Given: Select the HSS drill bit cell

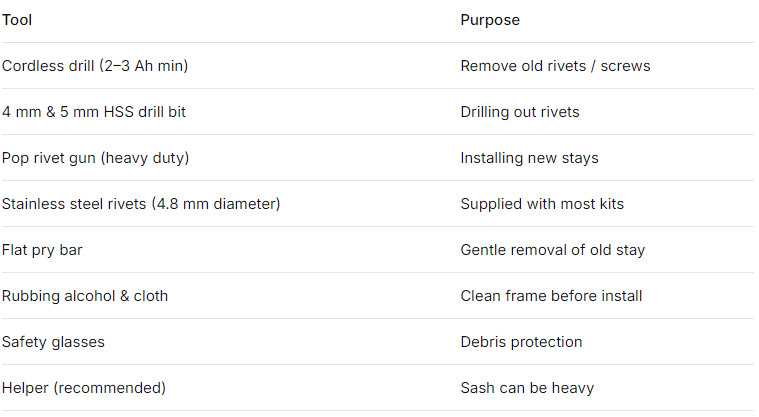Looking at the screenshot, I should 94,112.
